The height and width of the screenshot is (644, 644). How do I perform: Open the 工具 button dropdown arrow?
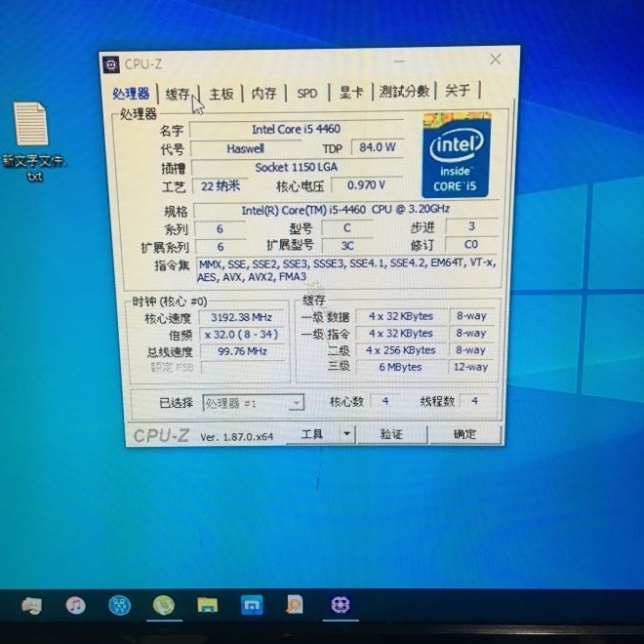click(x=346, y=433)
